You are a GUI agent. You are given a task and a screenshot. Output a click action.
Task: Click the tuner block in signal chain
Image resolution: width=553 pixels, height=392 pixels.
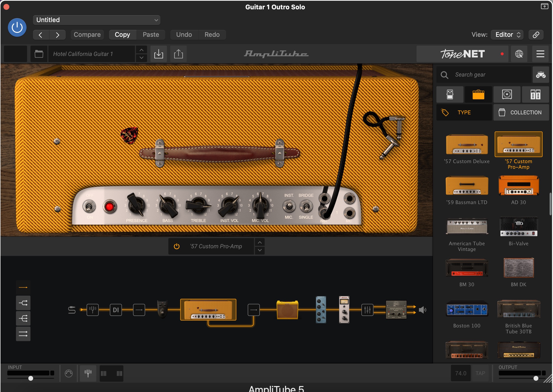point(93,310)
